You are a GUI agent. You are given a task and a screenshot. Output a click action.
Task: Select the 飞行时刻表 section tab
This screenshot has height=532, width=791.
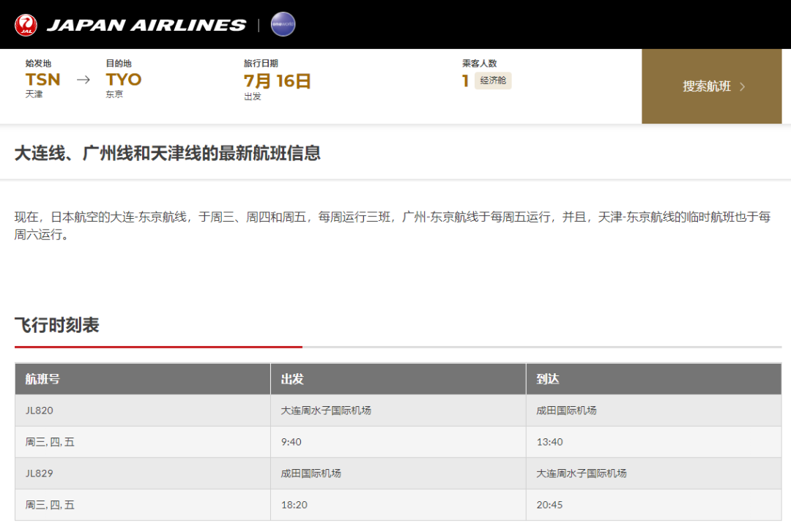tap(57, 325)
